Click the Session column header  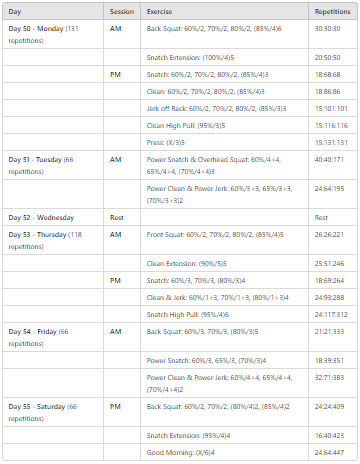pyautogui.click(x=122, y=11)
